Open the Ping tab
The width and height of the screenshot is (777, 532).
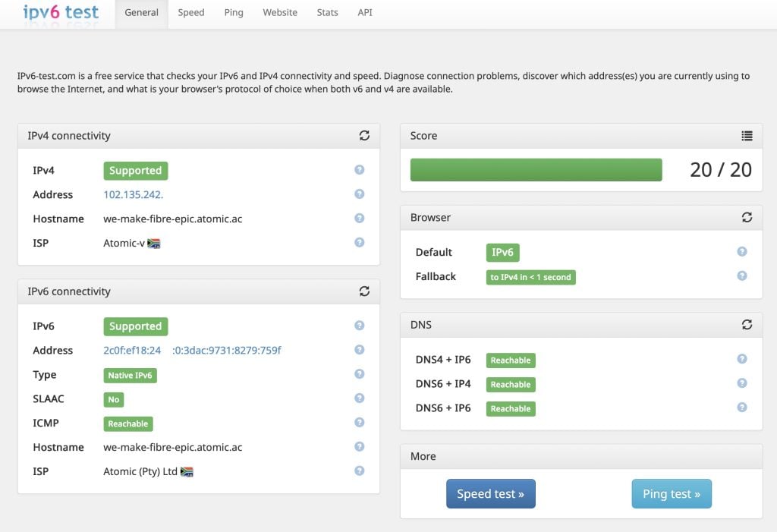point(234,12)
